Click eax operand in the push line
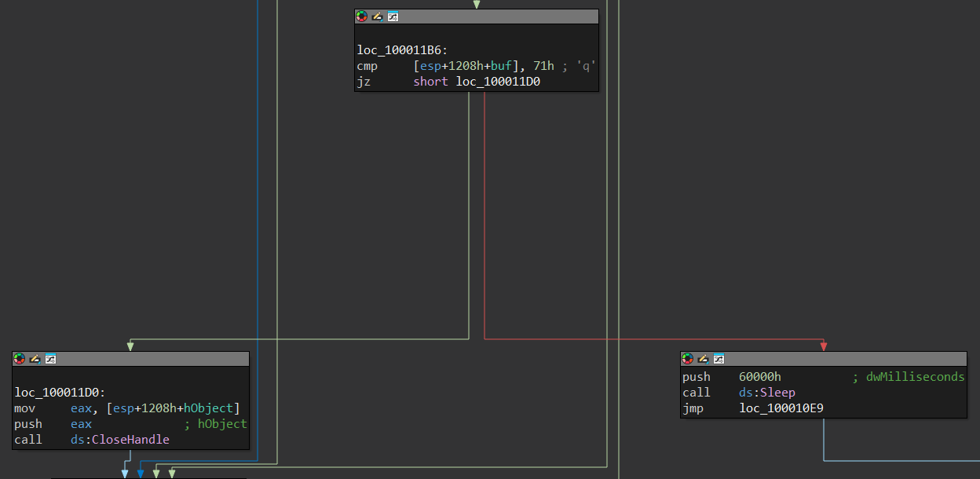Image resolution: width=980 pixels, height=479 pixels. tap(81, 424)
